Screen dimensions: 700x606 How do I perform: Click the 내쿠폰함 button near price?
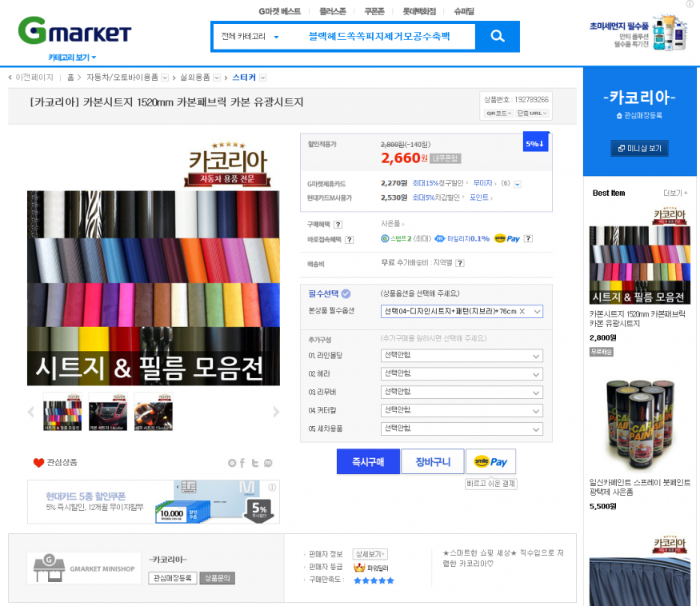[445, 158]
